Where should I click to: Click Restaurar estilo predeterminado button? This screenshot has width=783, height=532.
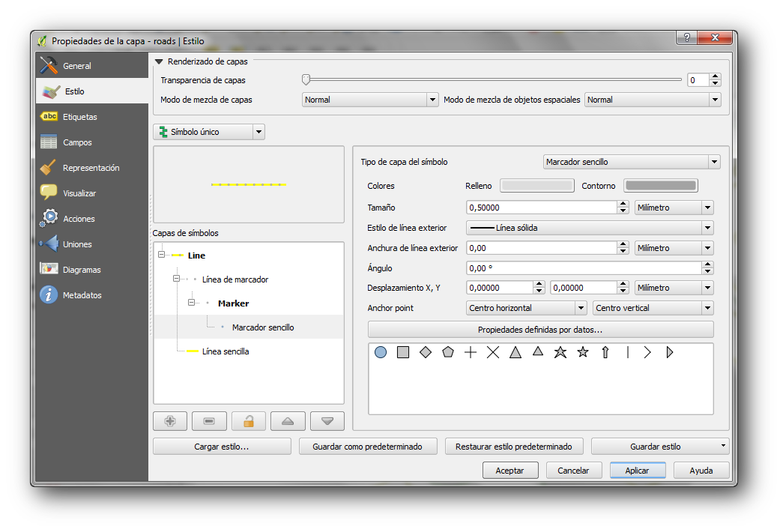(514, 447)
